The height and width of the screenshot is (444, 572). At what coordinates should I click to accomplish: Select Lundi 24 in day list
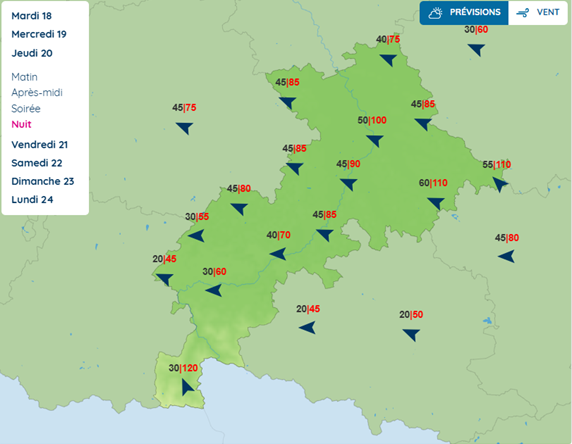click(x=32, y=200)
